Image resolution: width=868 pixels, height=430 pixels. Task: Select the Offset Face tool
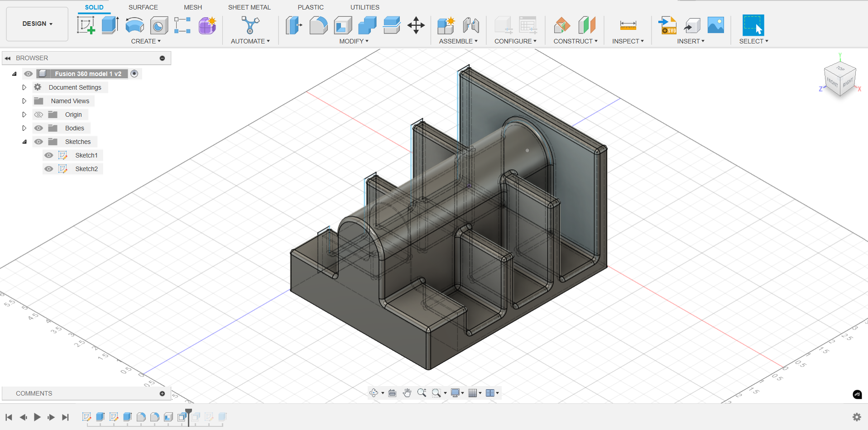pos(392,25)
